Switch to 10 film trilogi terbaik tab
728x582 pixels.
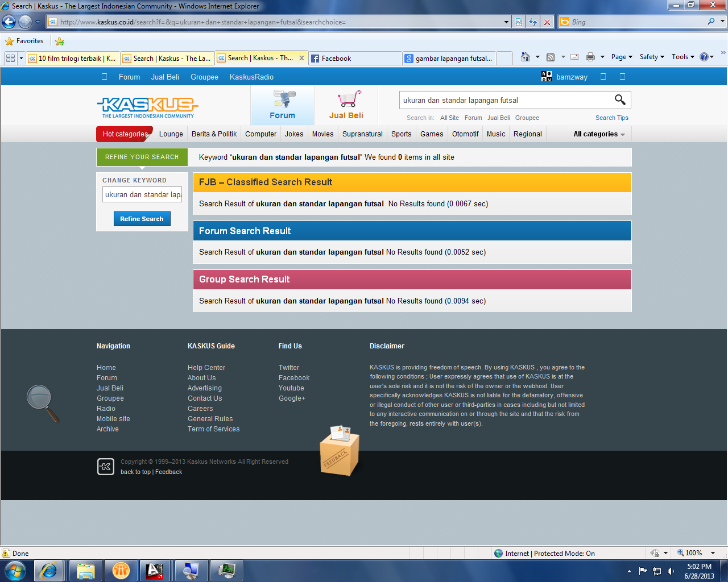click(72, 58)
